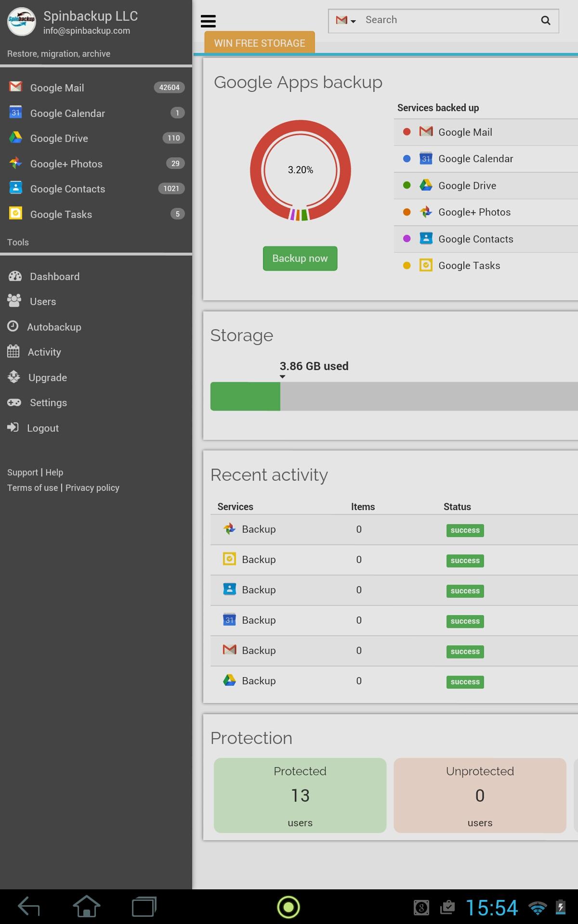This screenshot has height=924, width=578.
Task: Click the Google+ Photos pinwheel icon in sidebar
Action: [15, 163]
